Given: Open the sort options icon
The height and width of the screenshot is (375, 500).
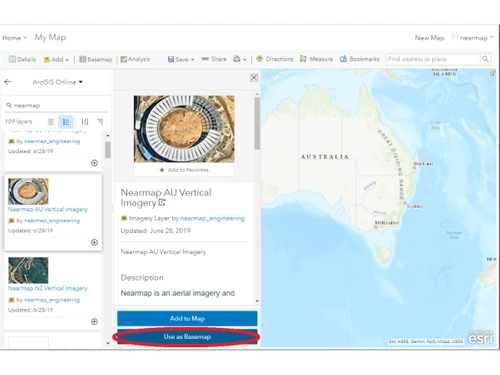Looking at the screenshot, I should (100, 122).
